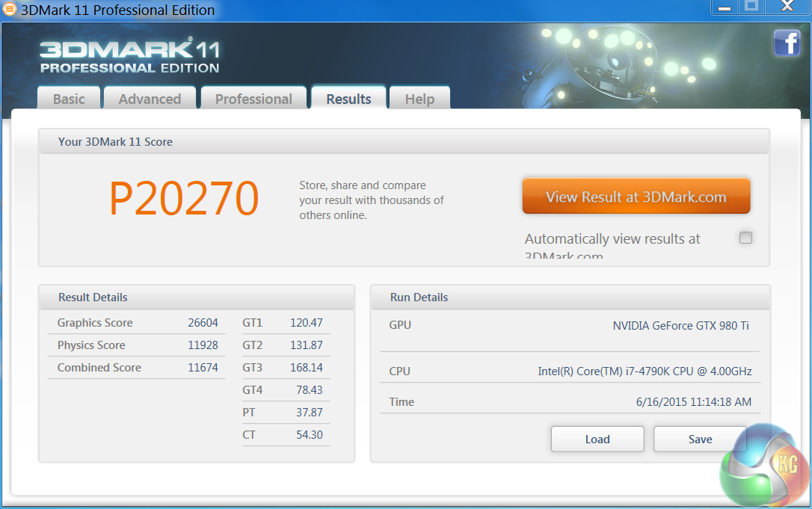Click the run time 6/16/2015 11:14:18 AM
The height and width of the screenshot is (509, 812).
point(693,401)
